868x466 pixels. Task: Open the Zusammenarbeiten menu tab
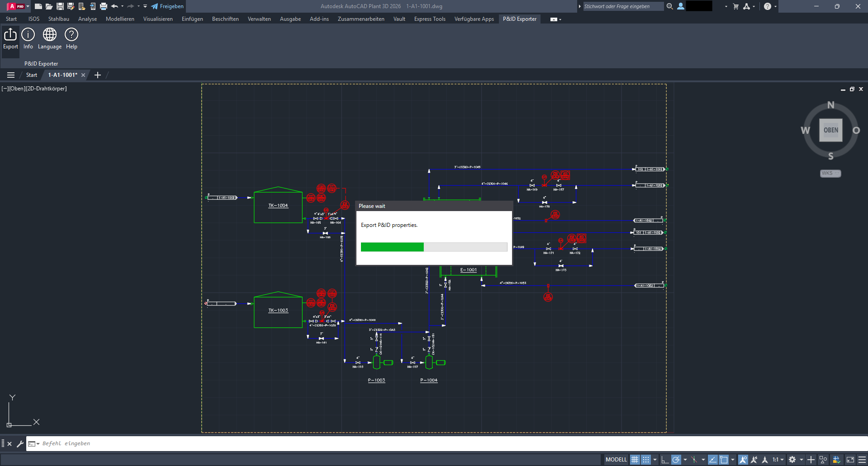(360, 19)
